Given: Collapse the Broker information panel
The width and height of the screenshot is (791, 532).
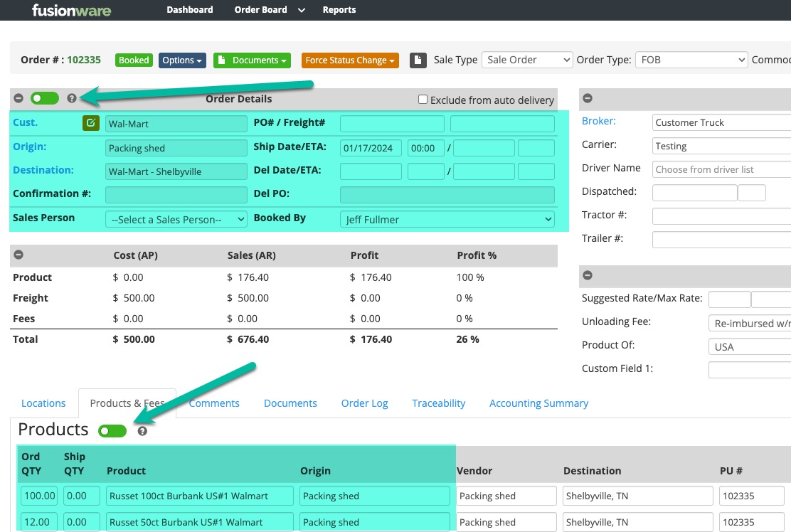Looking at the screenshot, I should [x=587, y=97].
